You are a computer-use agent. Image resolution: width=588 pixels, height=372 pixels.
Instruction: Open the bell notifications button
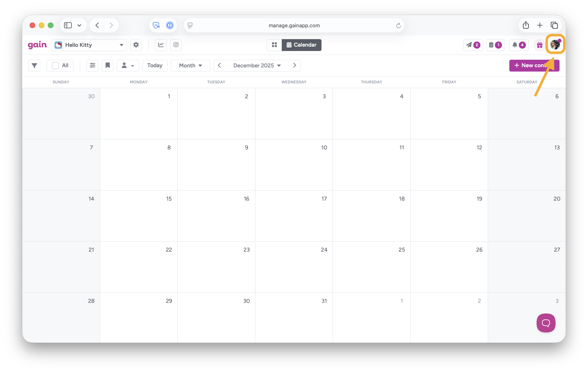[x=519, y=45]
